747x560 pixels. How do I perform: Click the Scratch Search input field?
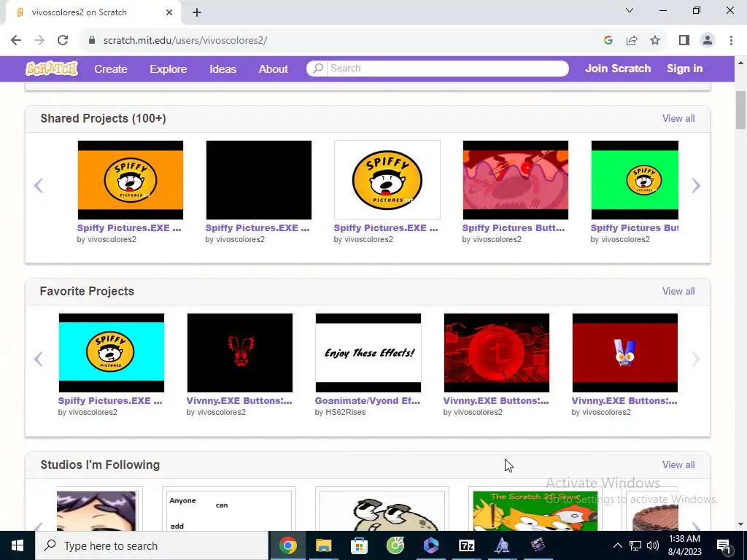(x=447, y=68)
